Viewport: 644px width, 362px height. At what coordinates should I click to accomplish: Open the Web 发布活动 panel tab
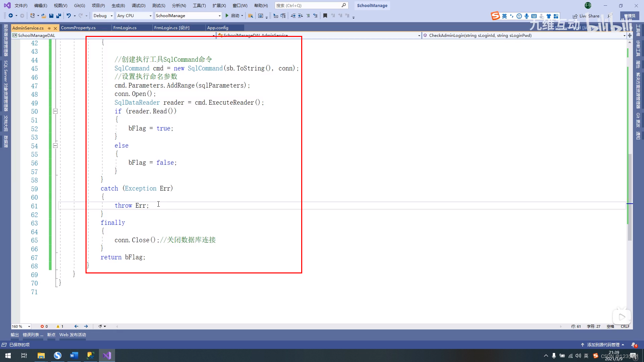pos(73,335)
